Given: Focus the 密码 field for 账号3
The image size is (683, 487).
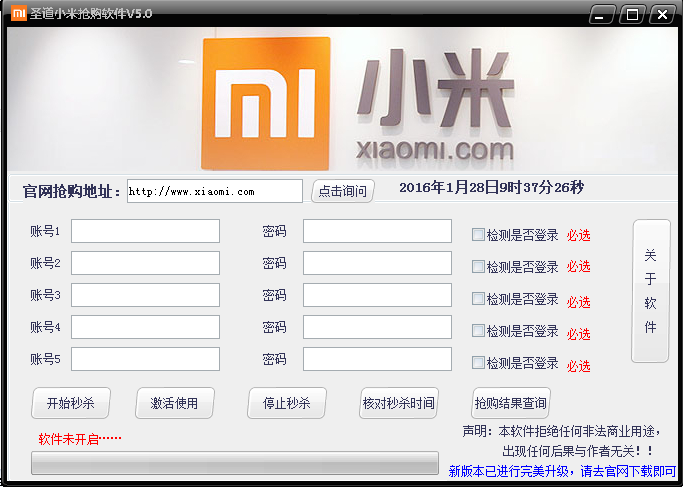Looking at the screenshot, I should [x=377, y=295].
